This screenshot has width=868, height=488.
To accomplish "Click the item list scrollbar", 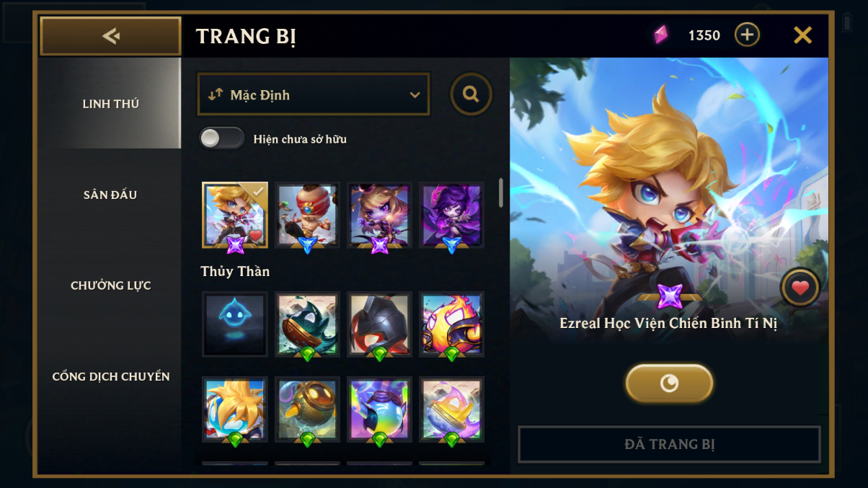I will pyautogui.click(x=501, y=193).
